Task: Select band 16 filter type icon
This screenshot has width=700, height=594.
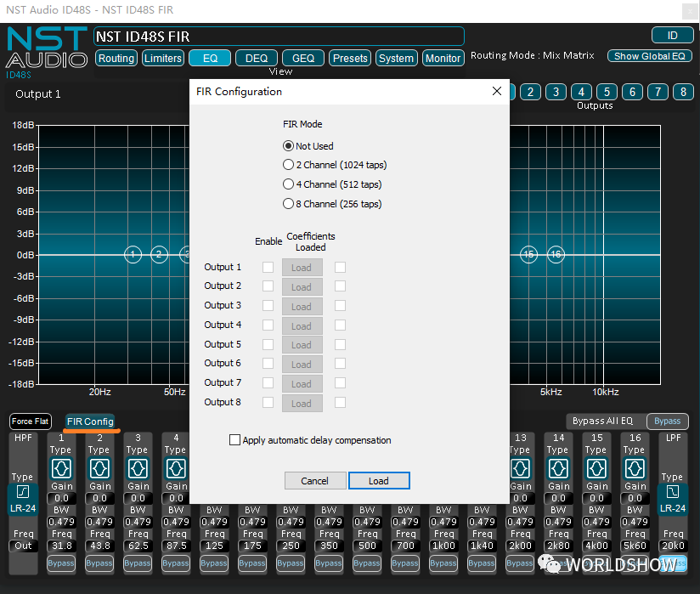Action: click(635, 468)
